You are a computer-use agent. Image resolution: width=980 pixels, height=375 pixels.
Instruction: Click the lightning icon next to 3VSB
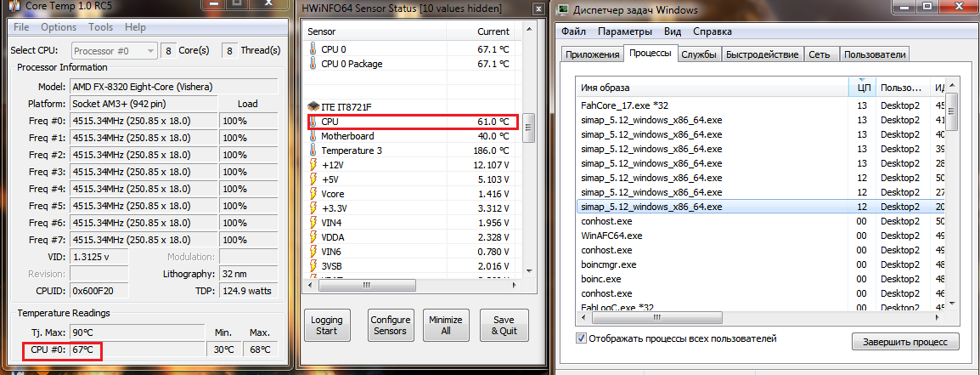point(313,266)
